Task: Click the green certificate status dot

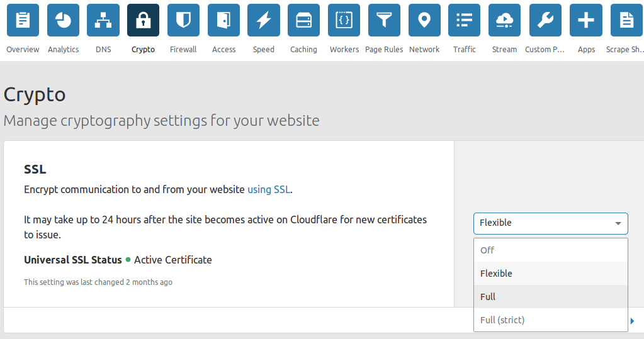Action: (x=128, y=259)
